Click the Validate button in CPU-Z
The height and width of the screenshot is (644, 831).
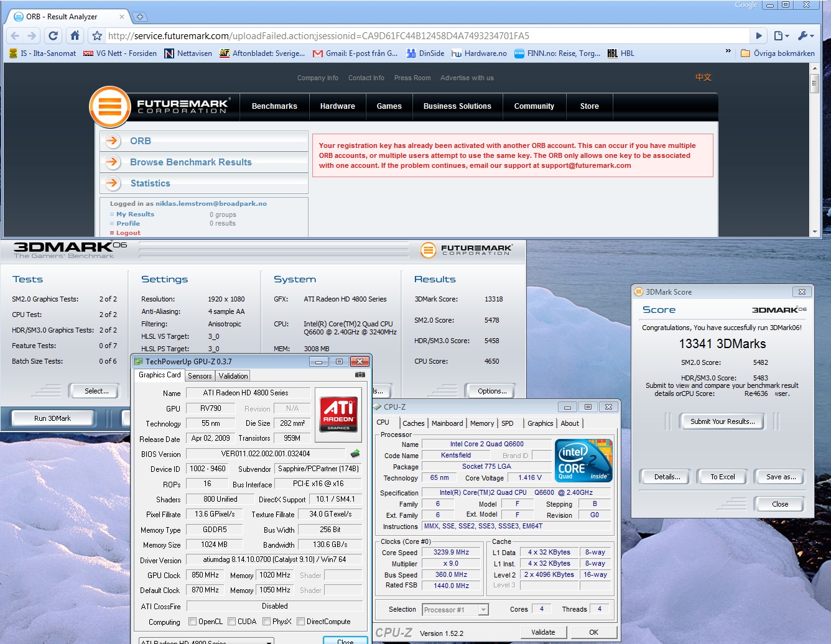543,632
